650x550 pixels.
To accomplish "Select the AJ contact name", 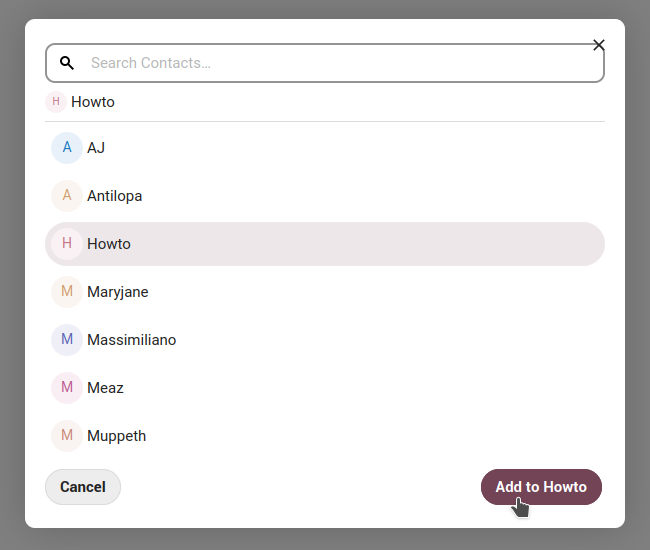I will coord(96,148).
